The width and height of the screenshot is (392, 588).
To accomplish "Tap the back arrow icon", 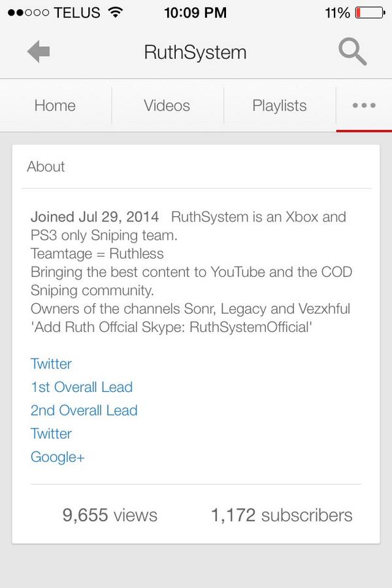I will (x=39, y=52).
